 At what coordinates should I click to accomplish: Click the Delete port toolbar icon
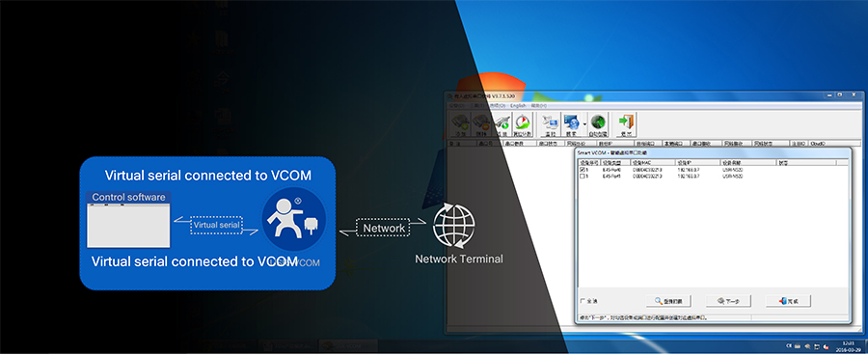pyautogui.click(x=481, y=124)
